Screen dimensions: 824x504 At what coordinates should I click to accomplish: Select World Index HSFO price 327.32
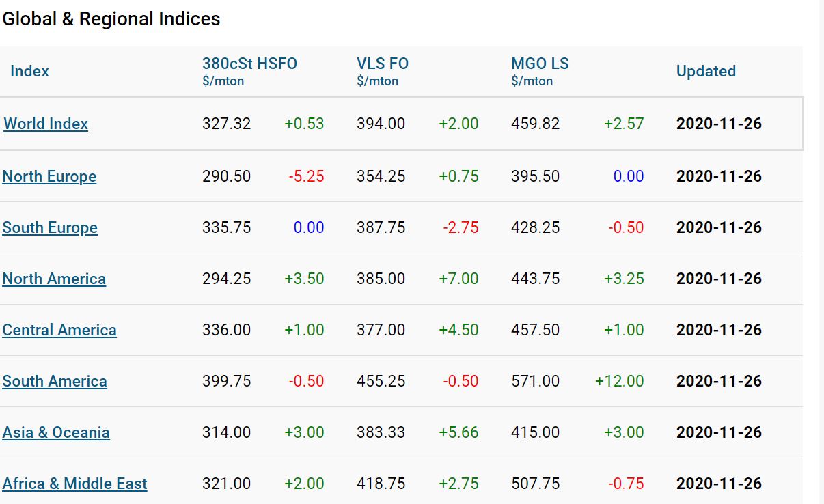tap(227, 124)
